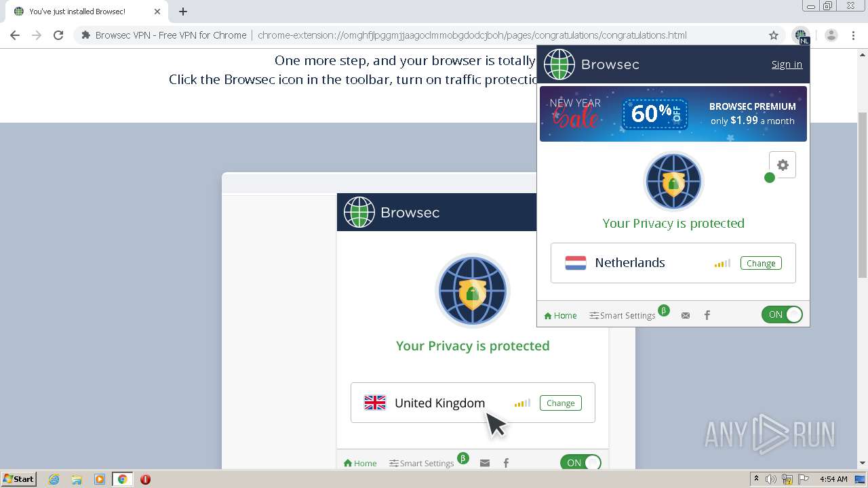This screenshot has height=488, width=868.
Task: Open the file explorer taskbar icon
Action: coord(77,479)
